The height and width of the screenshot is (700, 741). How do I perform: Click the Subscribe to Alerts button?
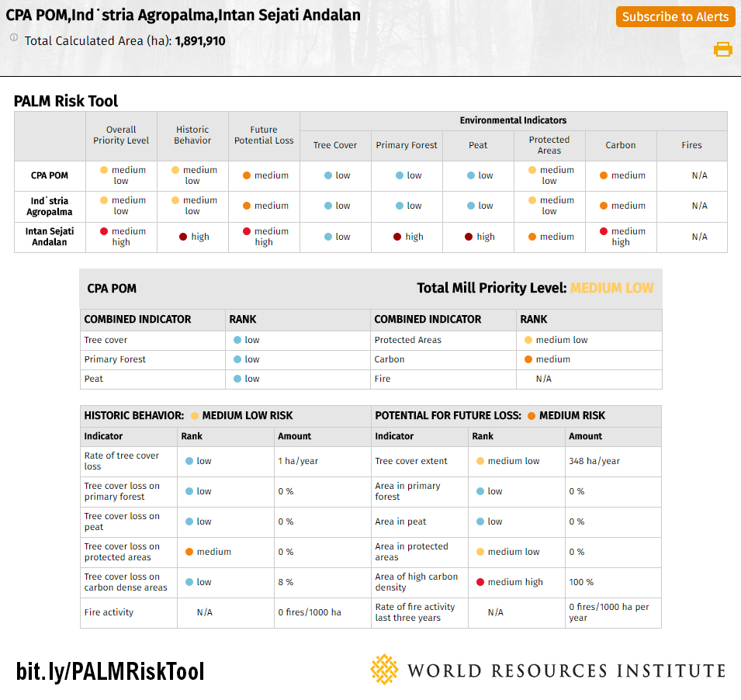[x=675, y=16]
